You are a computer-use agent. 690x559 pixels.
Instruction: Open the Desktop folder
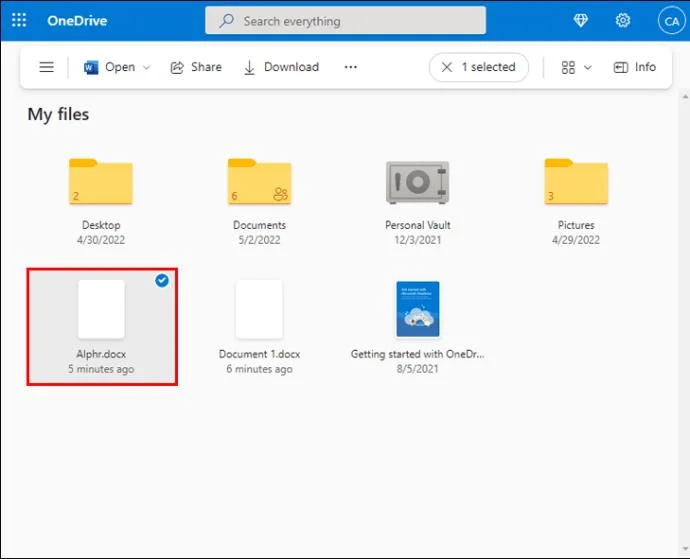[101, 181]
